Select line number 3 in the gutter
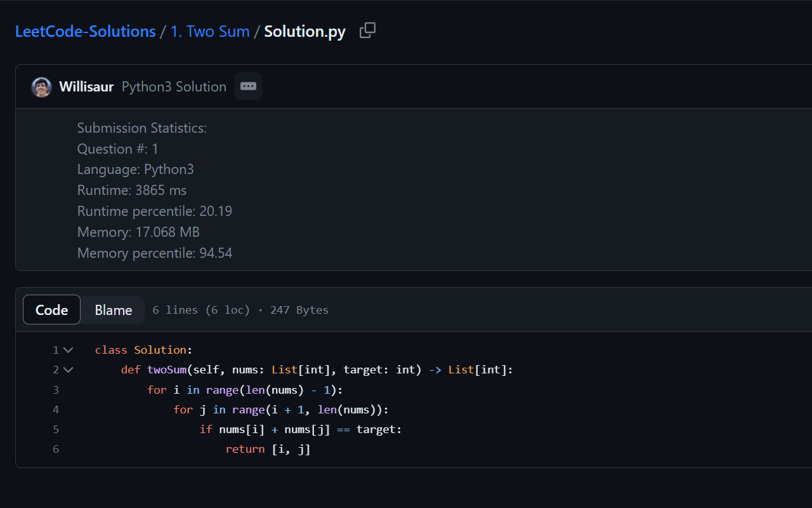This screenshot has height=508, width=812. pyautogui.click(x=56, y=389)
